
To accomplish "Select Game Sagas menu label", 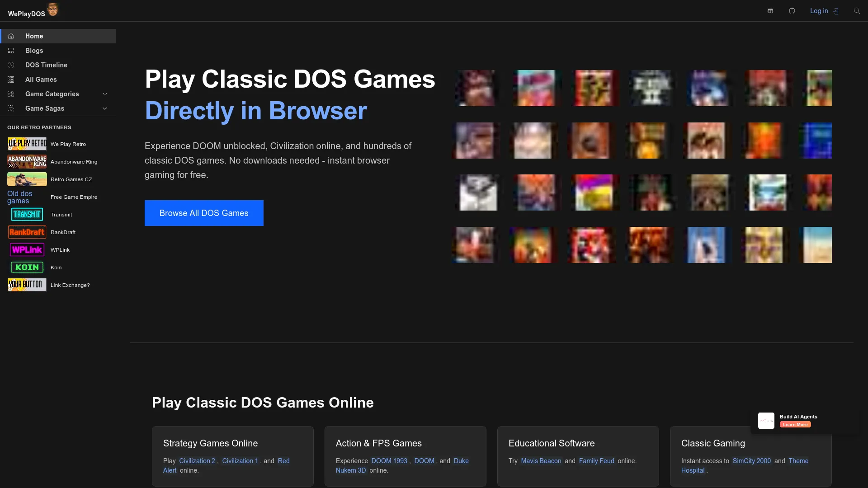I will pyautogui.click(x=45, y=108).
